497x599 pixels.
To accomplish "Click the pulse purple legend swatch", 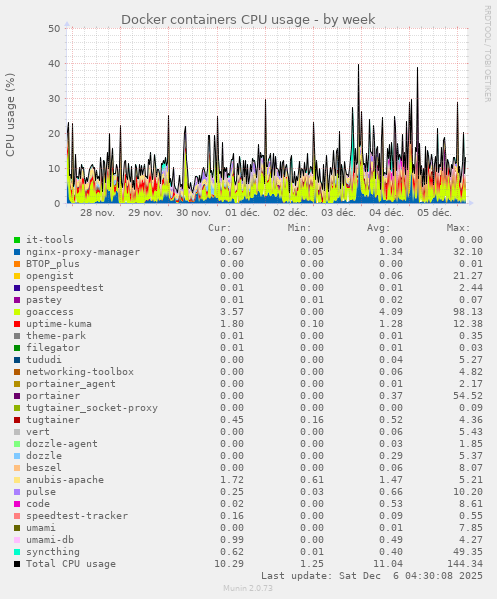I will coord(17,492).
